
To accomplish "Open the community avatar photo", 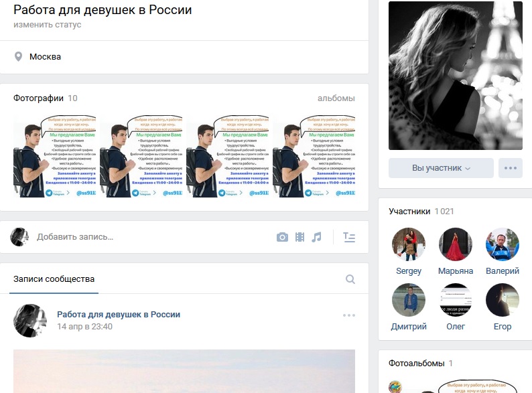I will pos(456,76).
